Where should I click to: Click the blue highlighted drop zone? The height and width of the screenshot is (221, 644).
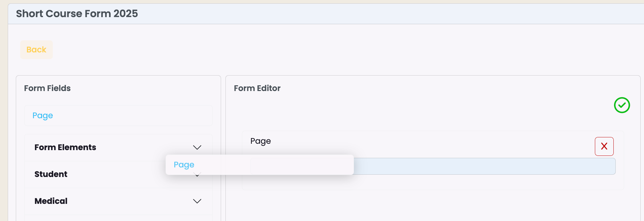485,166
